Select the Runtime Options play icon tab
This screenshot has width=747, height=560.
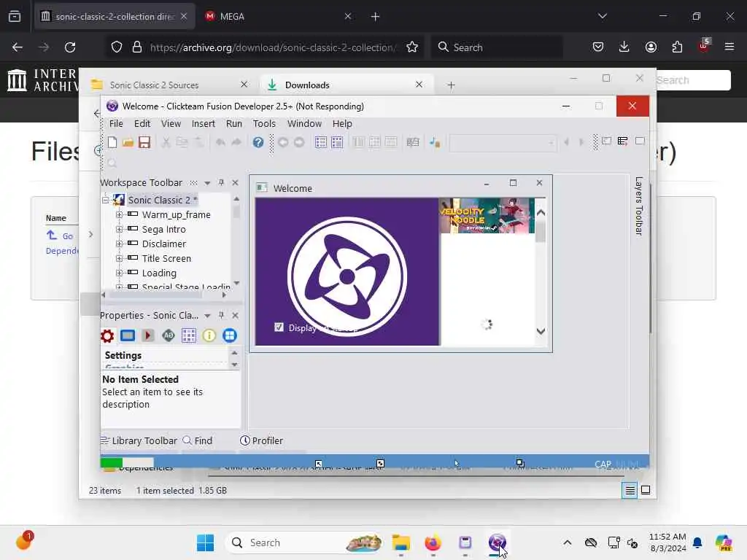pyautogui.click(x=147, y=335)
